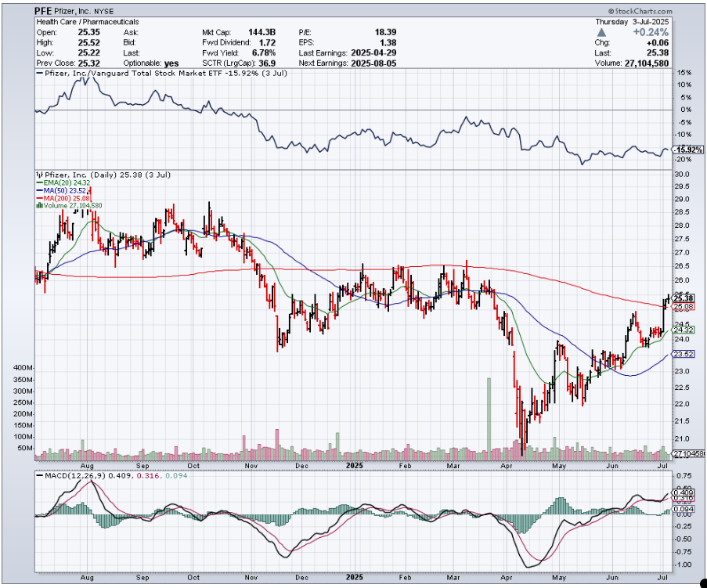Select the Mkt Cap value 144.3B

pos(262,32)
